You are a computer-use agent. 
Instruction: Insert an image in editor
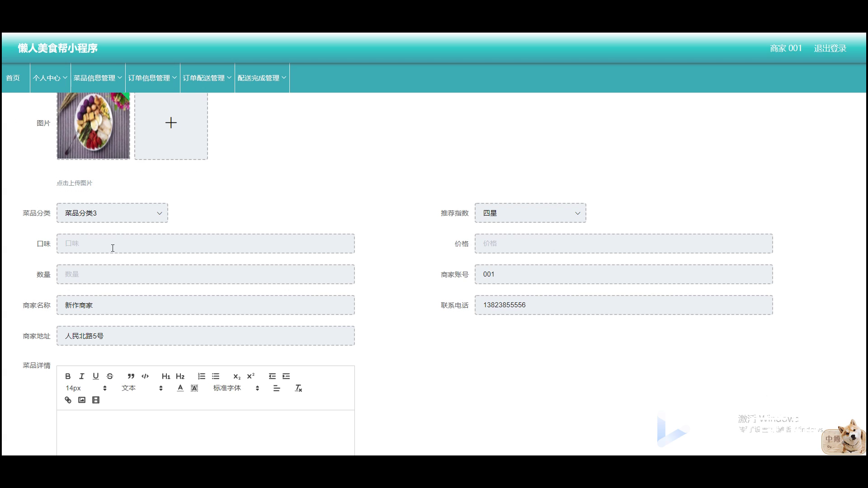pos(82,400)
